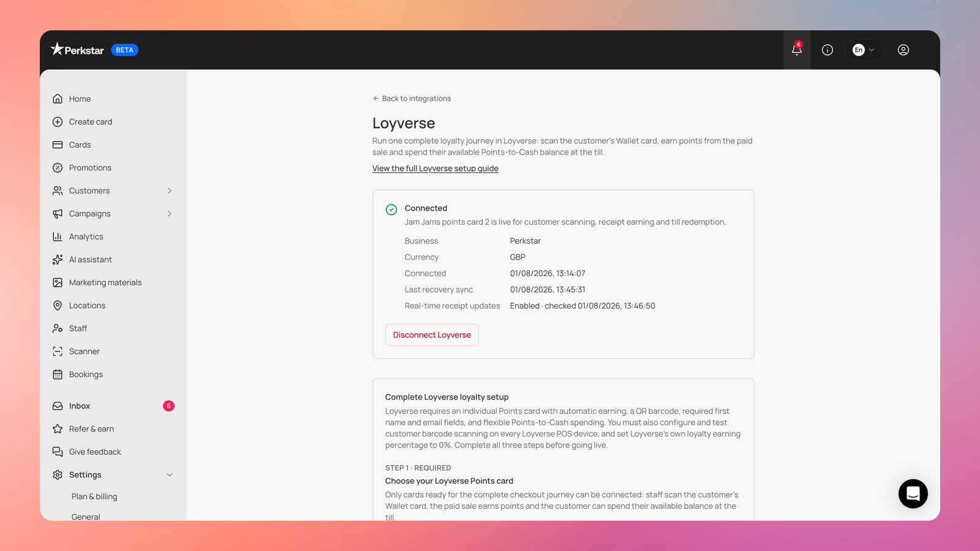980x551 pixels.
Task: Open the full Loyverse setup guide link
Action: pyautogui.click(x=435, y=168)
